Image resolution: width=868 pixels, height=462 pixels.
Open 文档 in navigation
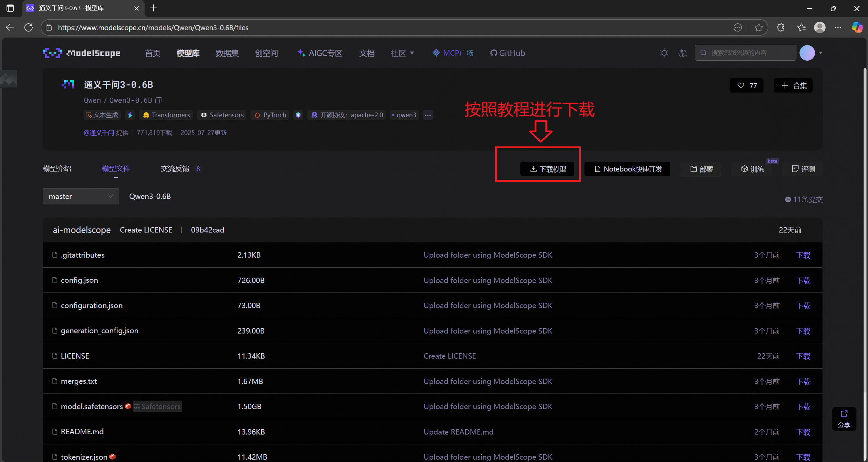[x=367, y=53]
